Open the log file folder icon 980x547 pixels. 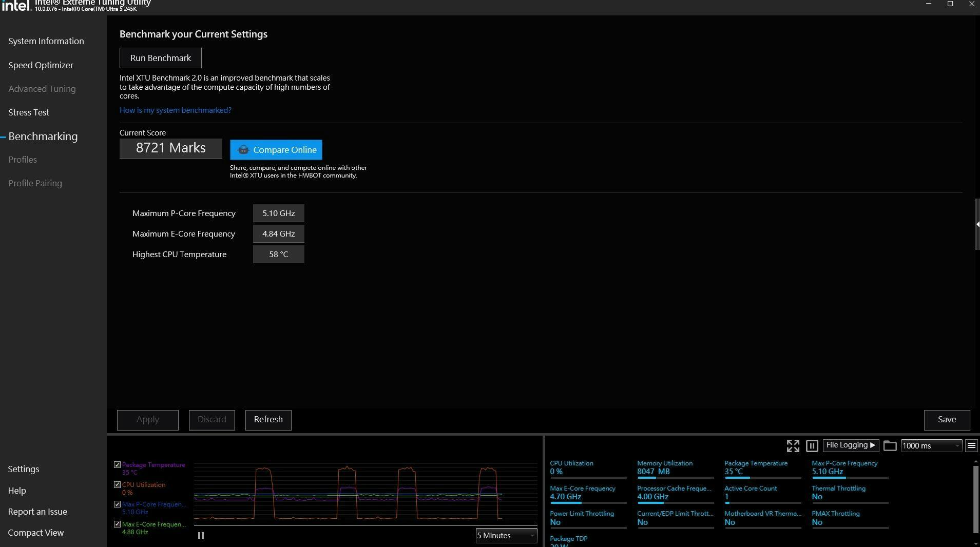(x=890, y=446)
